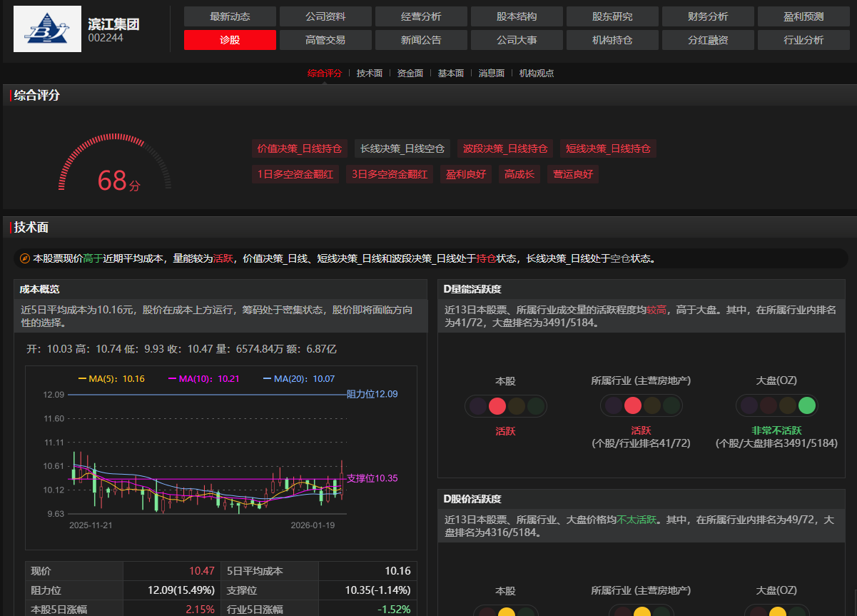
Task: View 新闻公告 tab
Action: [x=421, y=40]
